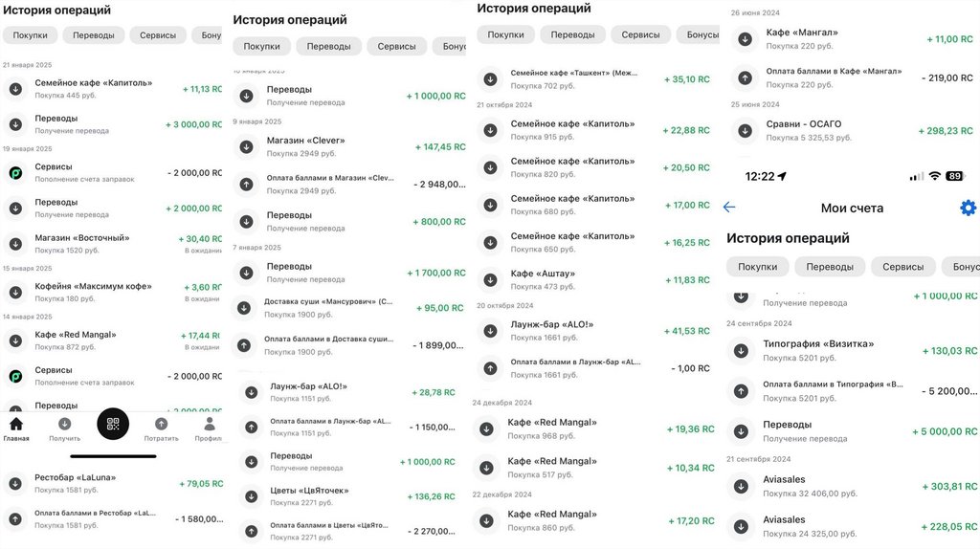Go back using the blue arrow
Screen dimensions: 980x549
729,208
